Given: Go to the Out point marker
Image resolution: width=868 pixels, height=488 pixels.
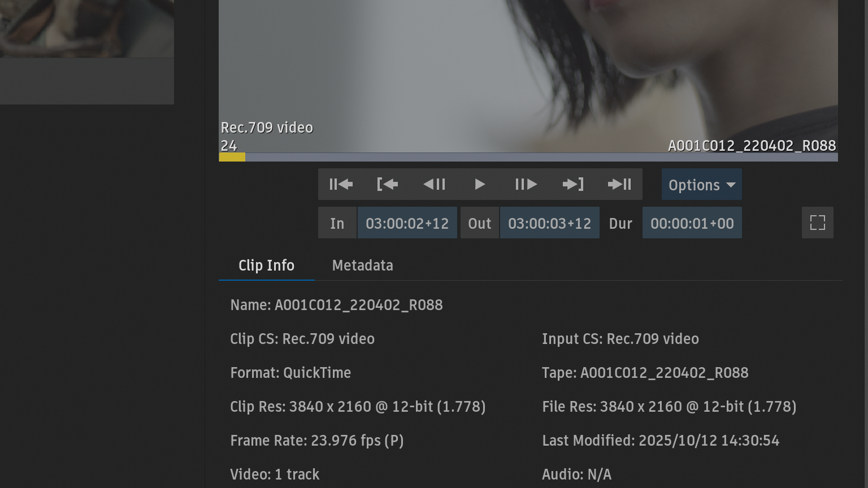Looking at the screenshot, I should [572, 184].
